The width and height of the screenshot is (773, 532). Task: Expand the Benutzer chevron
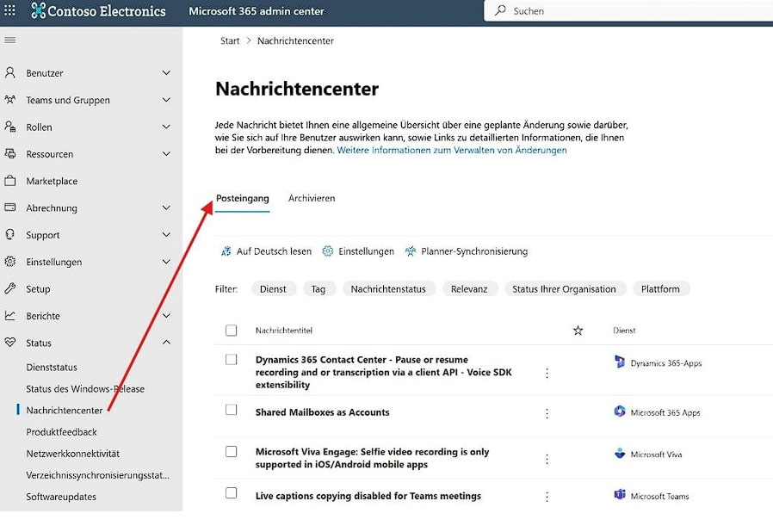(x=167, y=72)
